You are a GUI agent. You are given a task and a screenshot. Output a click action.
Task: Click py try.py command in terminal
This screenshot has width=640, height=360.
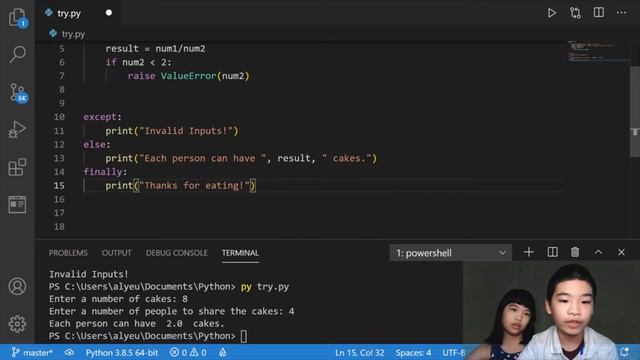pyautogui.click(x=265, y=287)
